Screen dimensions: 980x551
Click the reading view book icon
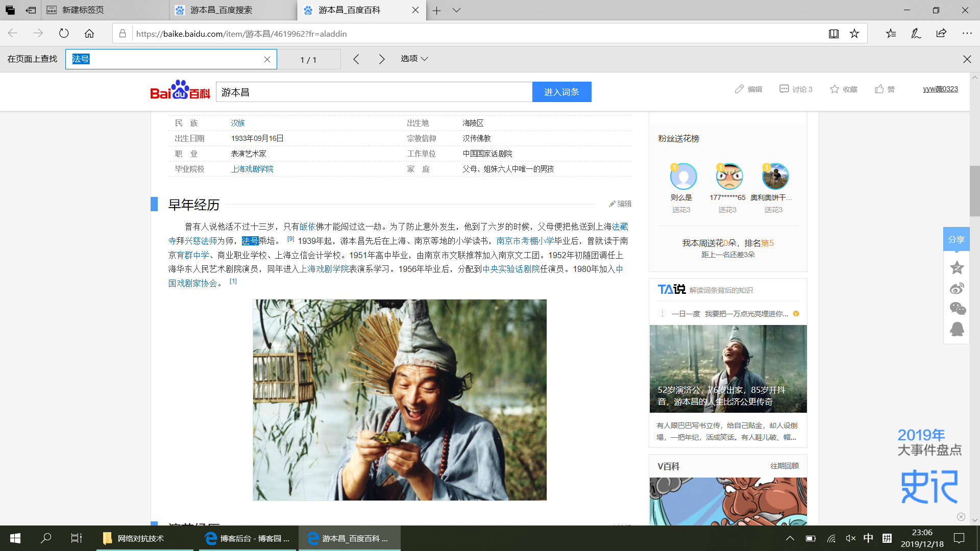coord(834,34)
